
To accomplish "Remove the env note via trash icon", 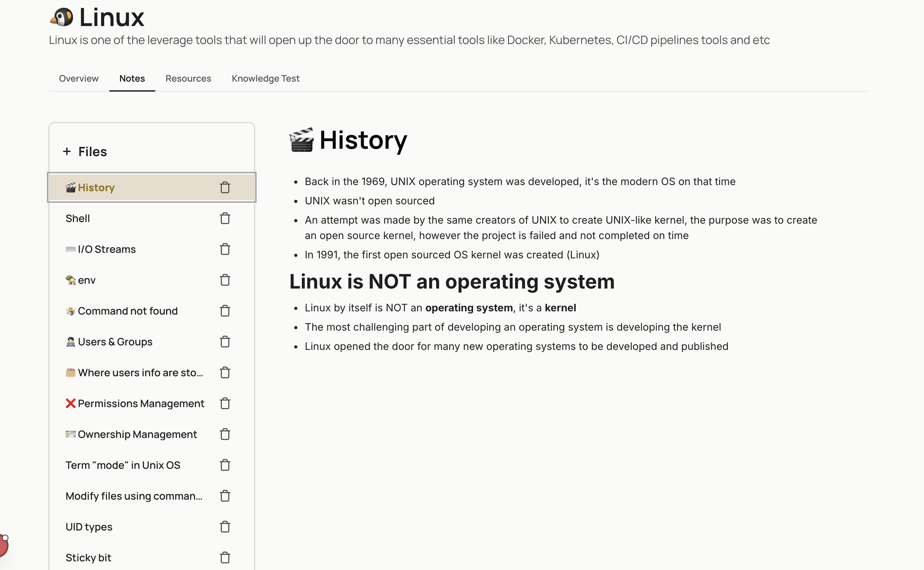I will point(225,280).
